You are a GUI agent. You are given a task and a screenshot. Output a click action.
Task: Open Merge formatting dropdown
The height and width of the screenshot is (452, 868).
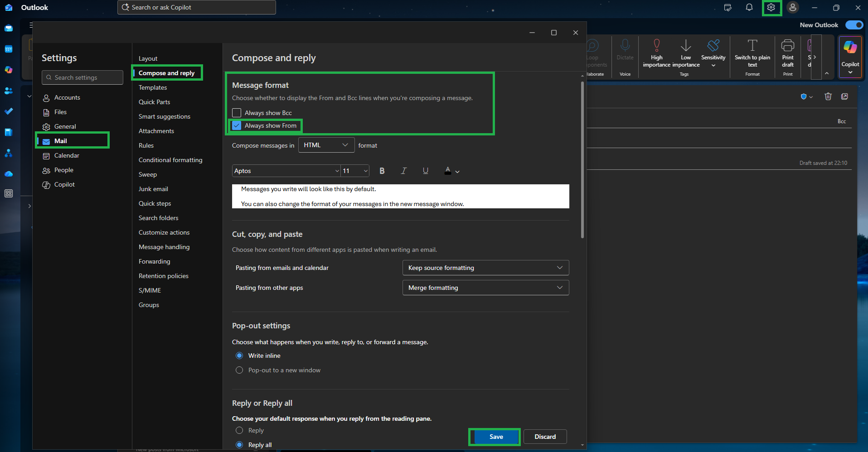click(x=485, y=288)
